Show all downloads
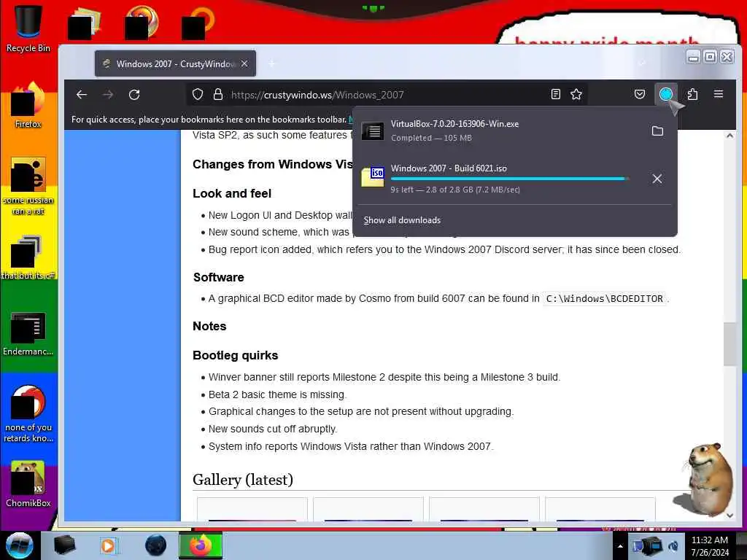 tap(402, 220)
